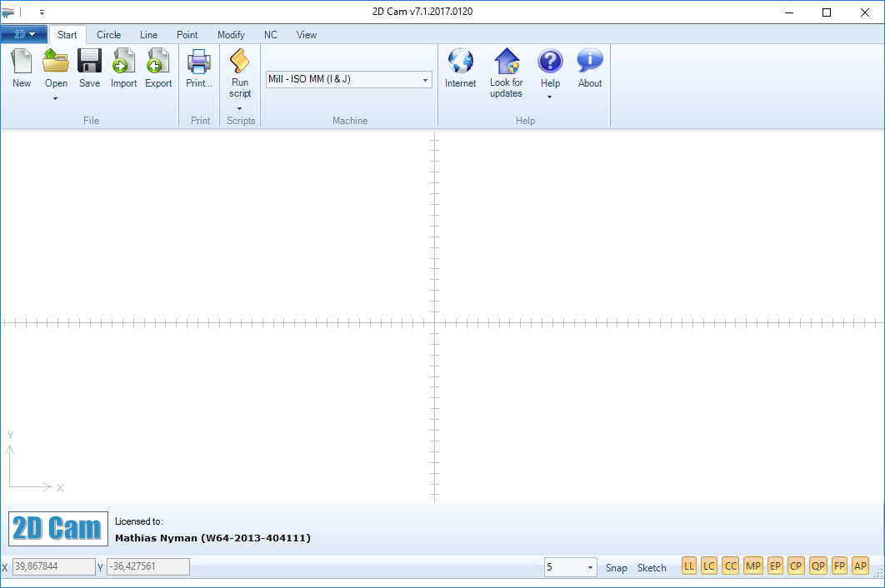The height and width of the screenshot is (588, 885).
Task: Open the Machine selection combo box
Action: (x=349, y=80)
